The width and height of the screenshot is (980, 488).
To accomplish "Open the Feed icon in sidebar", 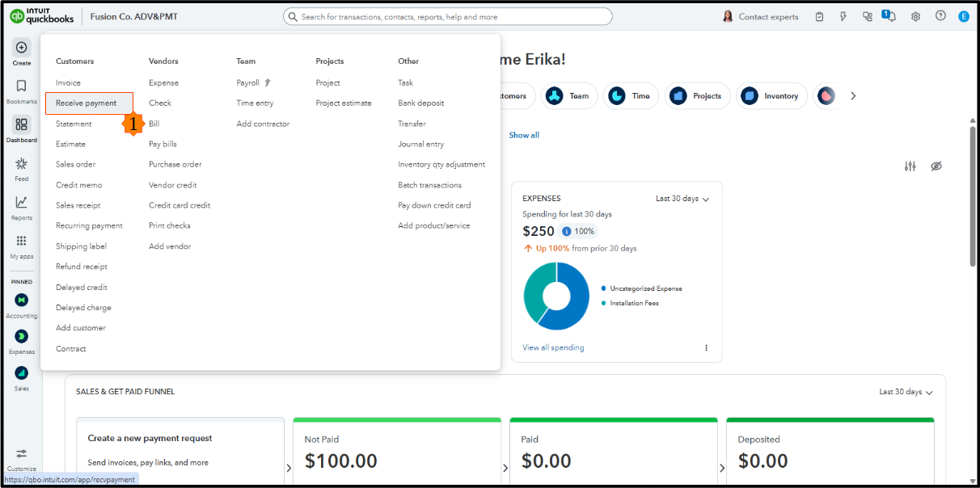I will pos(21,164).
